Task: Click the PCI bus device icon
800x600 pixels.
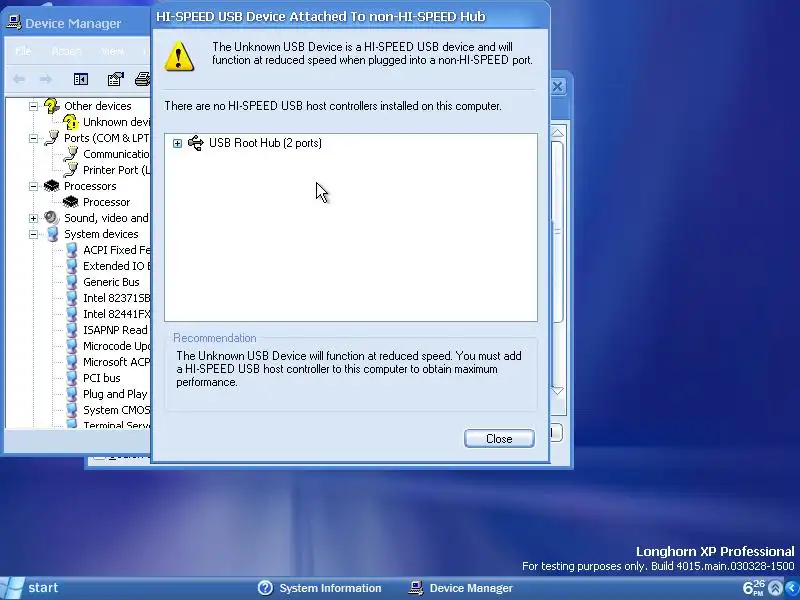Action: (72, 378)
